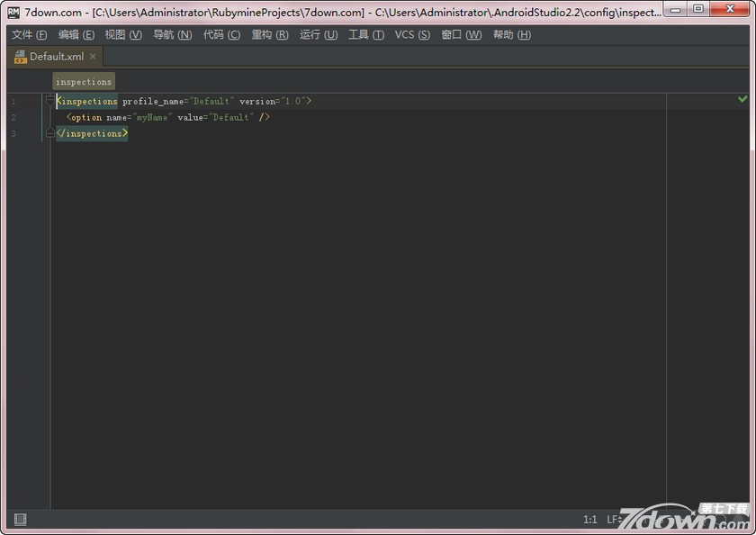Open the 运行 (U) menu
756x535 pixels.
[x=319, y=35]
